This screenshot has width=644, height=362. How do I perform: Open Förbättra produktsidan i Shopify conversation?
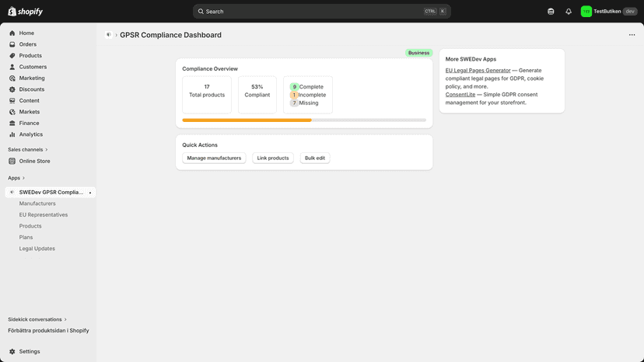coord(48,330)
